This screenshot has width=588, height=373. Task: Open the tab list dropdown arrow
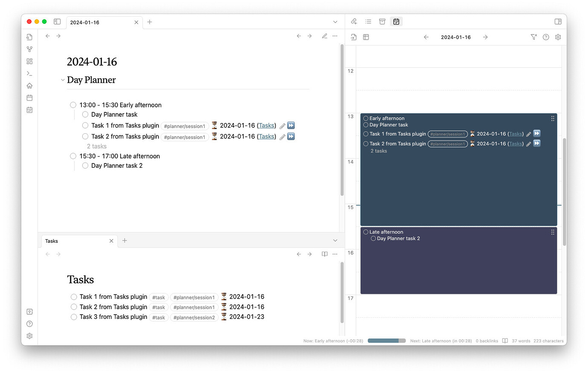(335, 22)
